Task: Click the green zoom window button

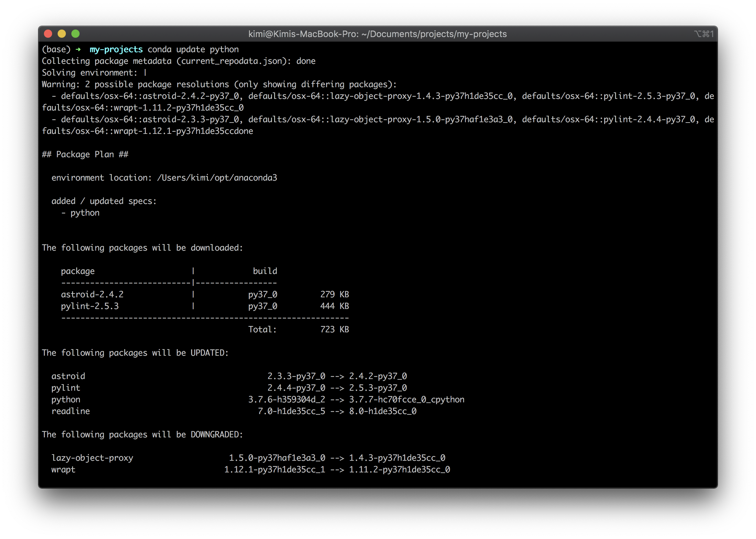Action: 75,34
